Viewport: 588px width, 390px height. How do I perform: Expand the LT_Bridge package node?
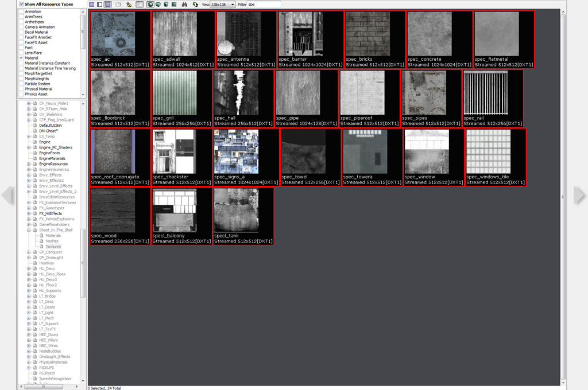click(29, 296)
